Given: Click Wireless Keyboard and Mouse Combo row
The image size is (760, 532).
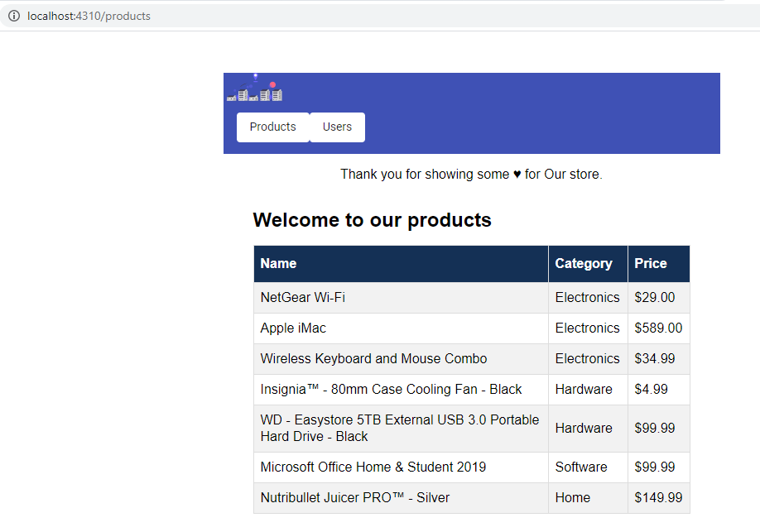Looking at the screenshot, I should (373, 359).
